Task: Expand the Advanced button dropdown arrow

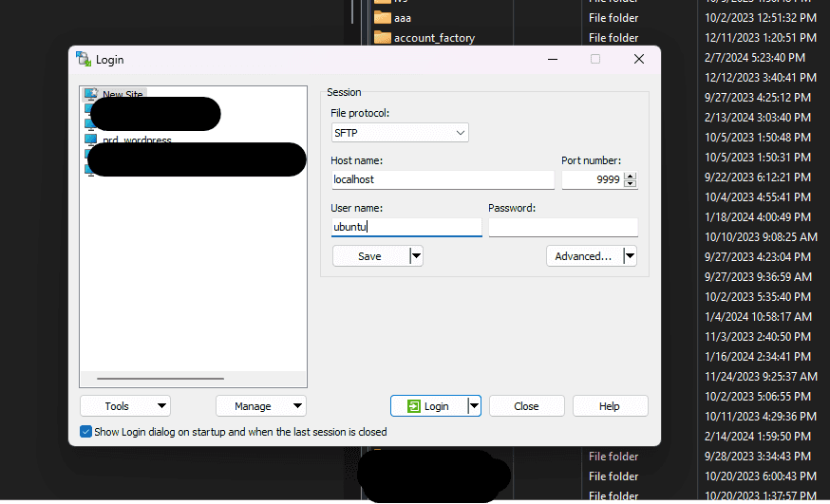Action: pyautogui.click(x=630, y=256)
